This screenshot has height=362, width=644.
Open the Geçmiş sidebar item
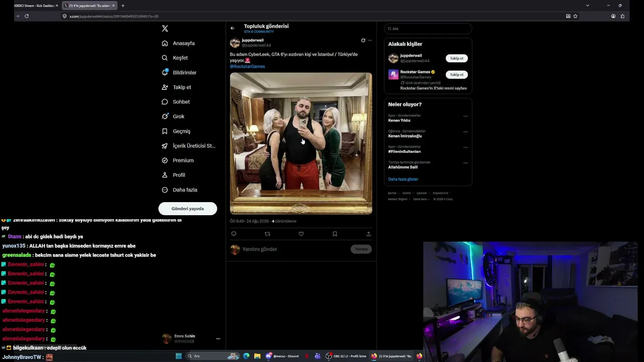click(x=176, y=131)
